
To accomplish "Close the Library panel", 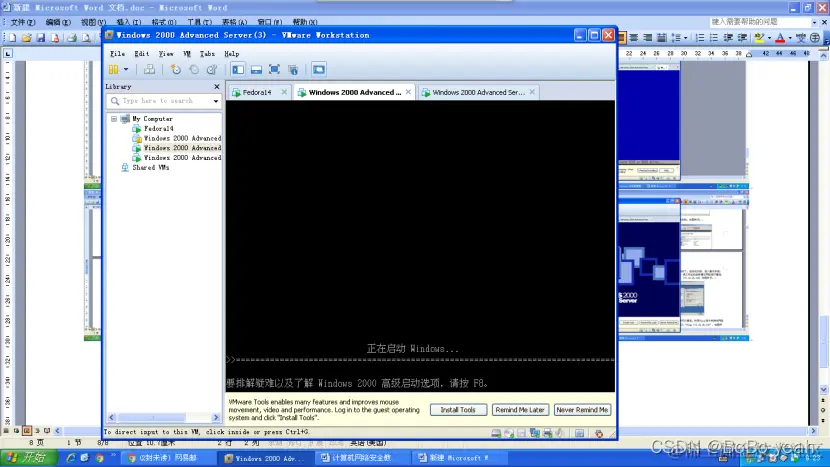I will coord(216,86).
